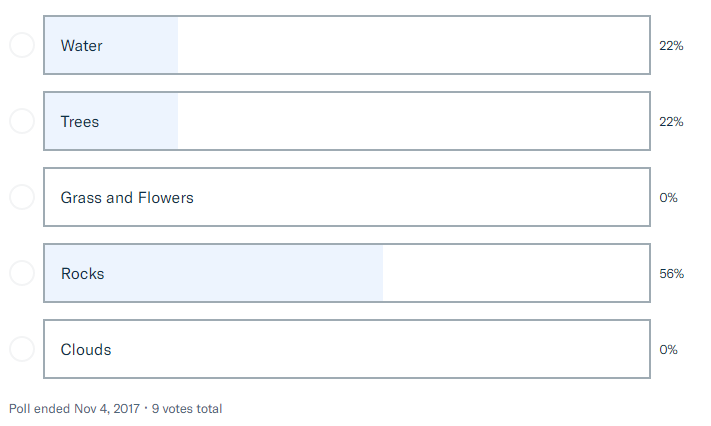Click the '9 votes total' text
Image resolution: width=711 pixels, height=426 pixels.
tap(187, 409)
